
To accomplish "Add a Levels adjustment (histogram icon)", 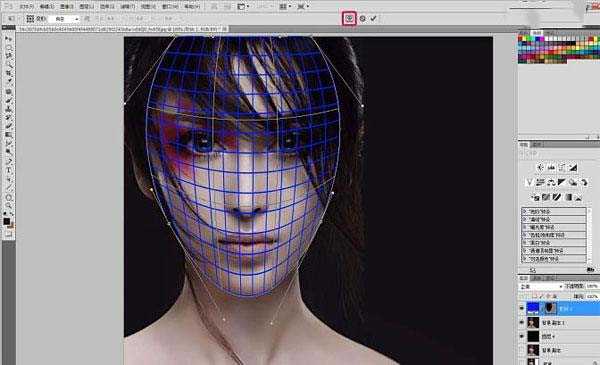I will click(x=551, y=168).
